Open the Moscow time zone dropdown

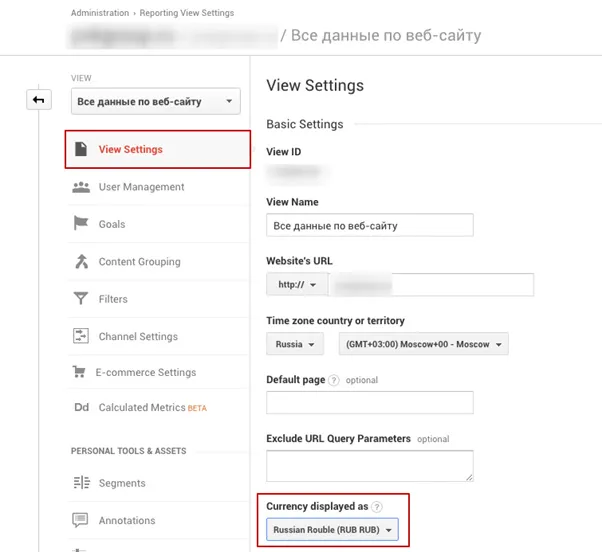423,344
